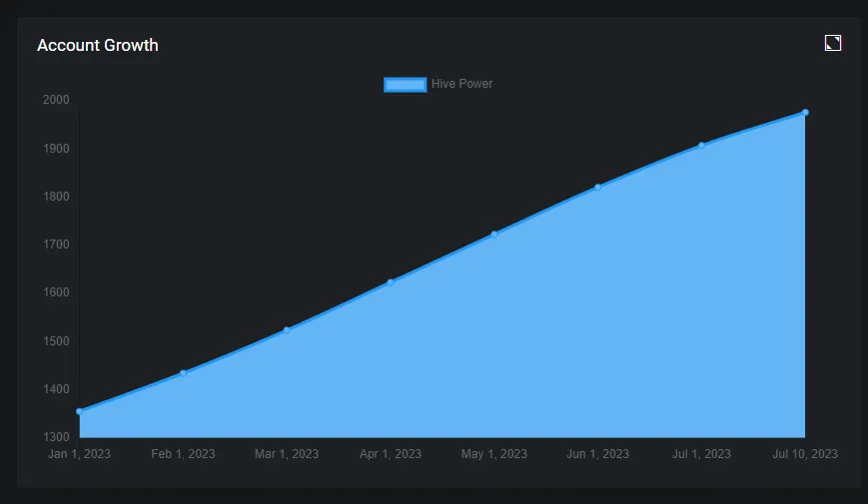Select the Jul 1, 2023 data point

coord(701,145)
